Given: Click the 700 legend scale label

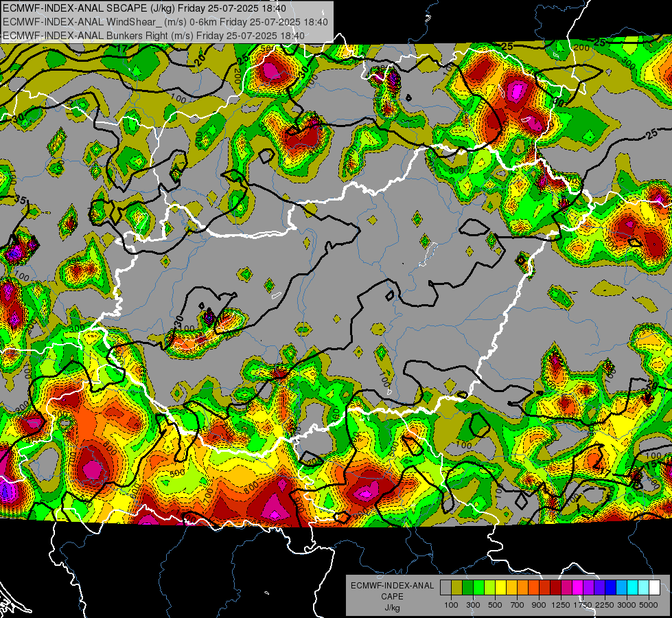Looking at the screenshot, I should pyautogui.click(x=518, y=605).
